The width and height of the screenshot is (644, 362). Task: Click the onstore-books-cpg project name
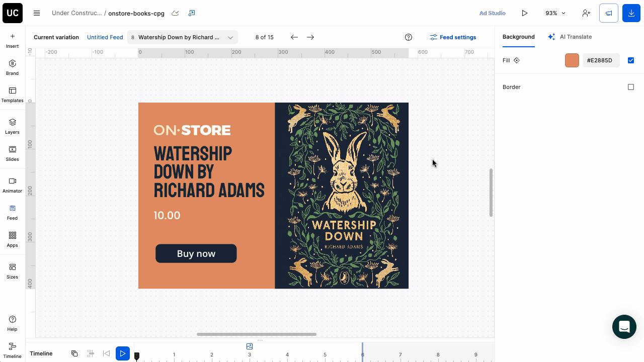136,13
